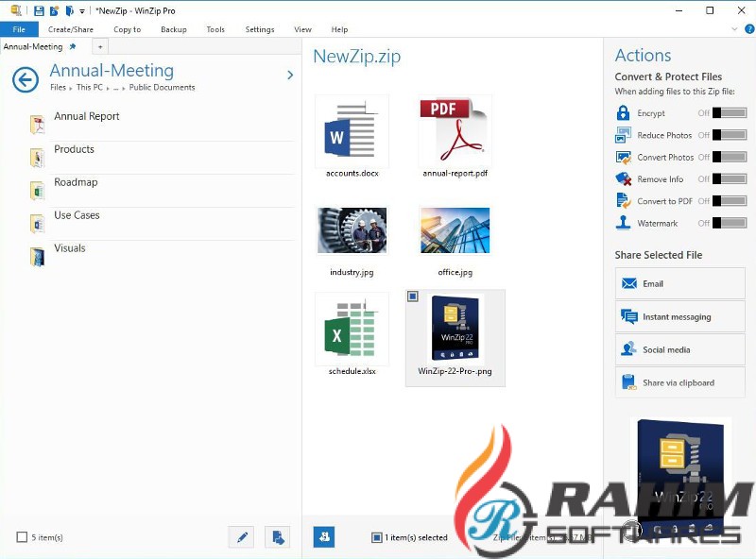Click the Watermark stamp icon
This screenshot has width=756, height=559.
[623, 223]
